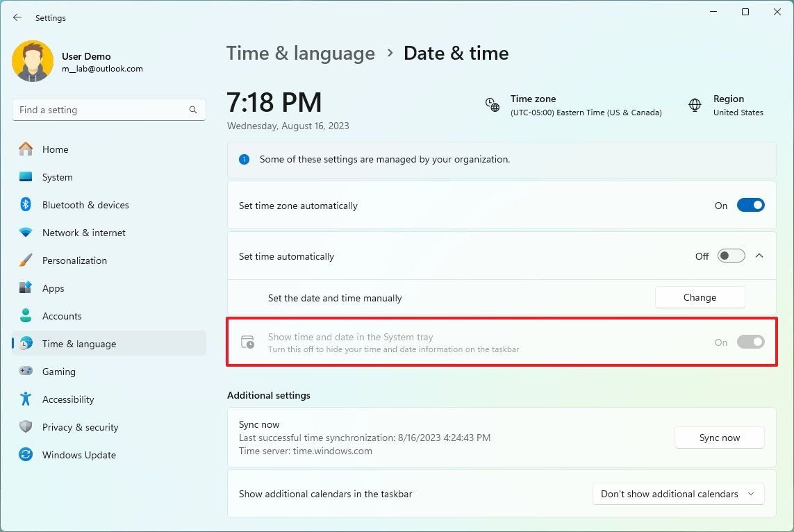Go to System settings
Viewport: 794px width, 532px height.
tap(109, 176)
